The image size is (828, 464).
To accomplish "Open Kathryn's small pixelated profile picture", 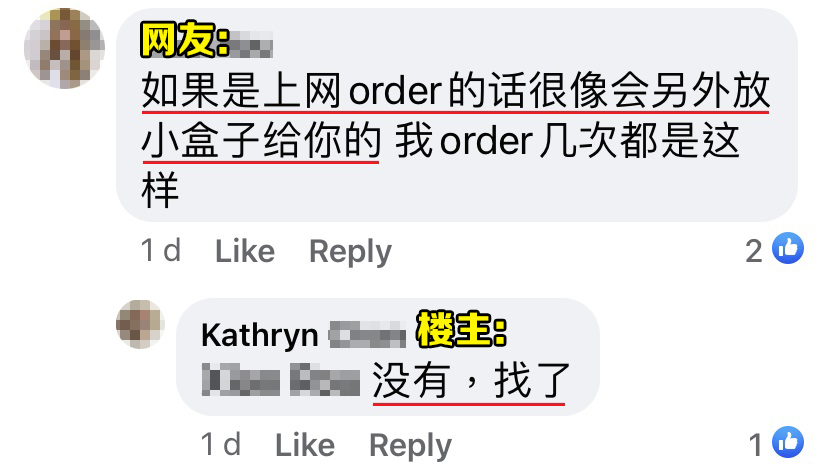I will point(140,324).
